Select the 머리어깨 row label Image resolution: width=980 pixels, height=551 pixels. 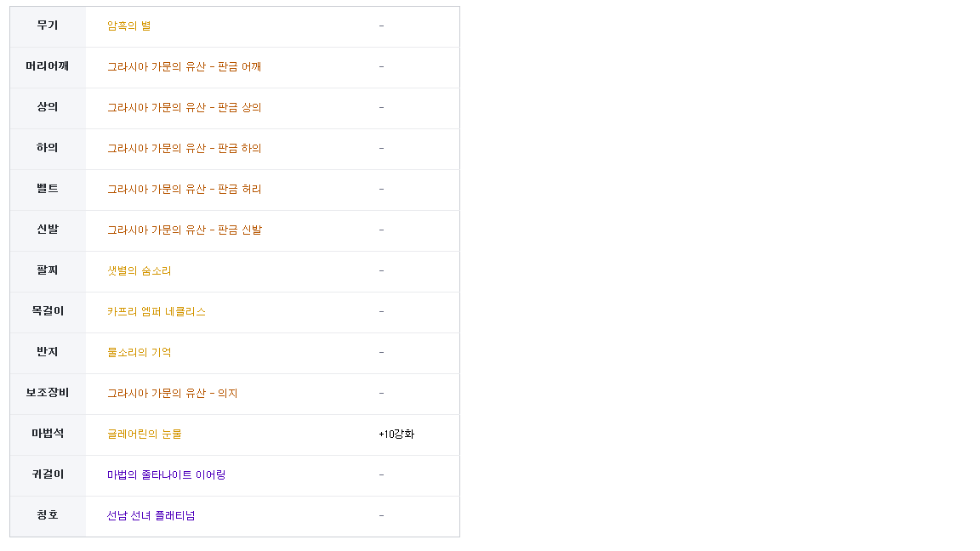(x=48, y=67)
